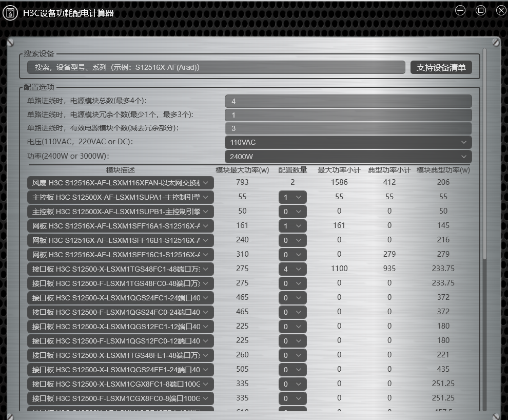The image size is (508, 420).
Task: Click the effective power module count field
Action: tap(348, 128)
